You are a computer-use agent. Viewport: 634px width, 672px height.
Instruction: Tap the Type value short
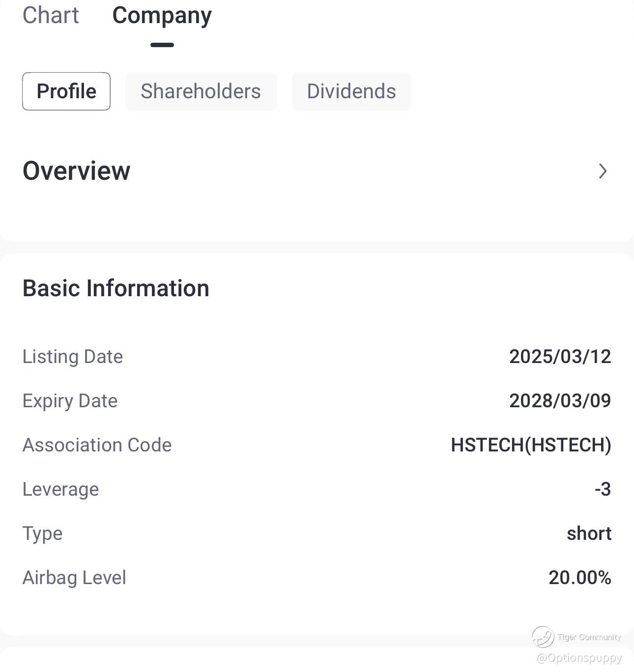pos(589,533)
